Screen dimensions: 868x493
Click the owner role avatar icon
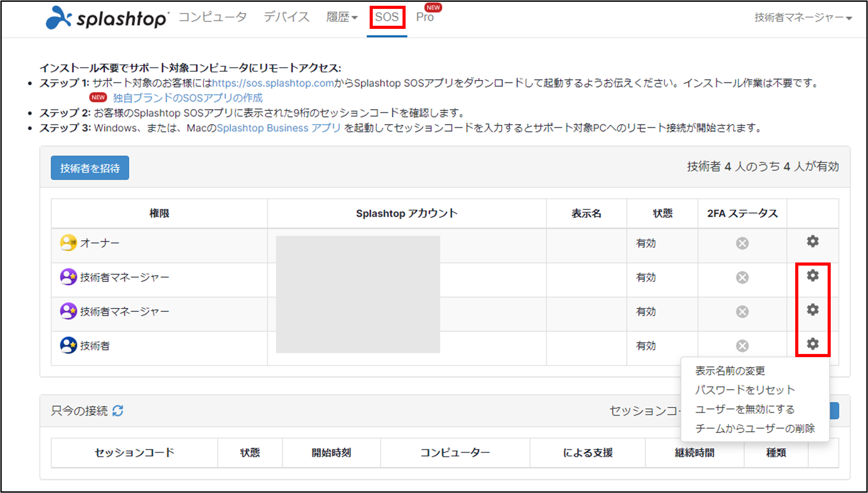pos(68,243)
